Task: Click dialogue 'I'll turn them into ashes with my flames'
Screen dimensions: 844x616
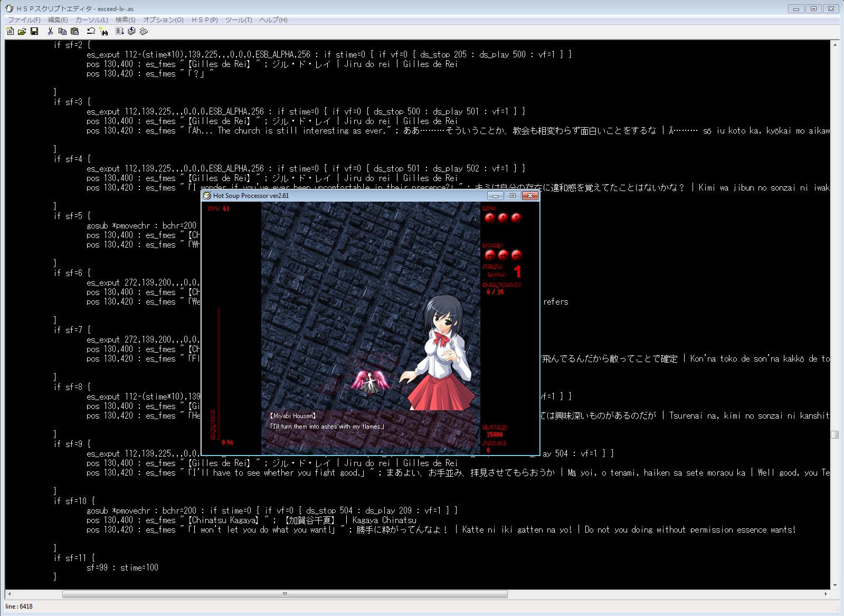Action: coord(327,427)
